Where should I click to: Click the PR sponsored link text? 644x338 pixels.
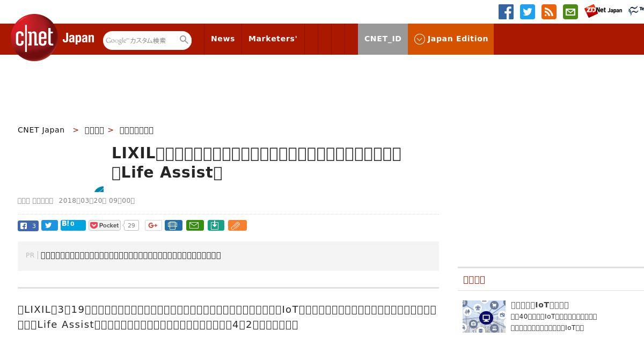tap(131, 255)
